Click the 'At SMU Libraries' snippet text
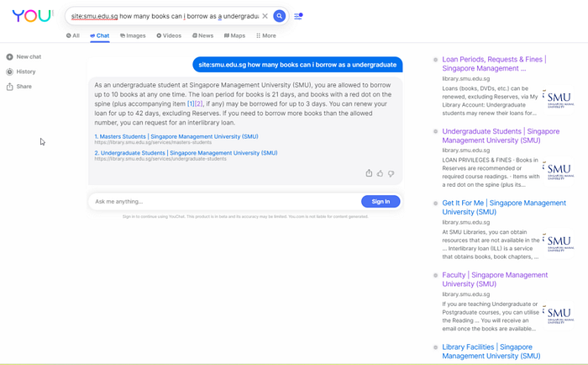This screenshot has height=365, width=588. coord(491,245)
